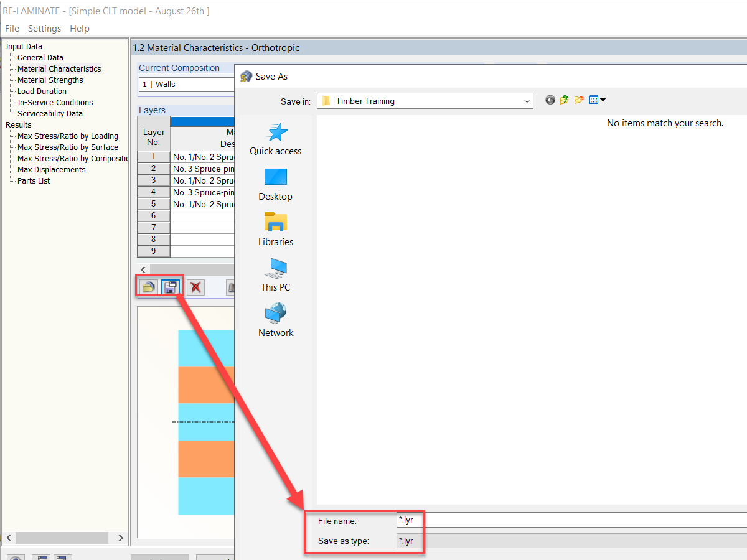Select Quick access in the places bar
Screen dimensions: 747x560
coord(275,139)
